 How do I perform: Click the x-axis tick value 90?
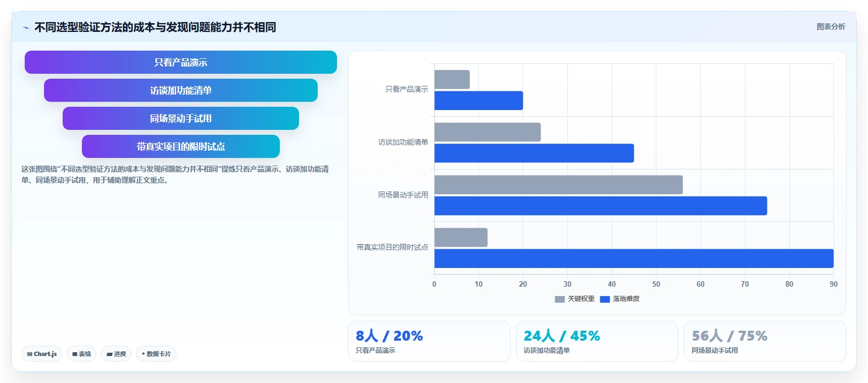[x=833, y=284]
